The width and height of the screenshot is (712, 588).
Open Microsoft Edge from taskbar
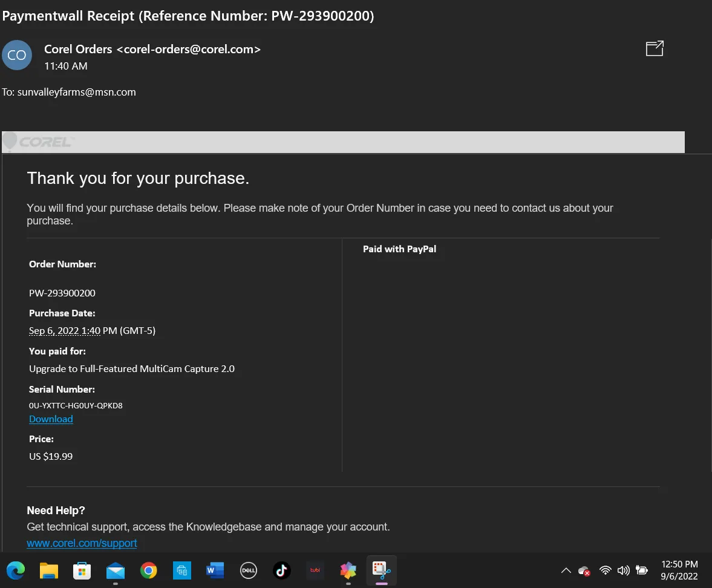tap(16, 570)
